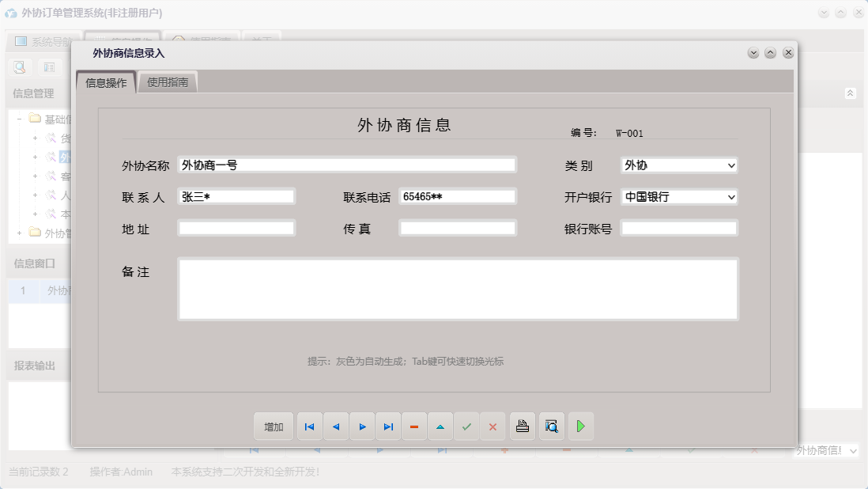This screenshot has height=489, width=868.
Task: Execute with the green play icon
Action: [580, 426]
